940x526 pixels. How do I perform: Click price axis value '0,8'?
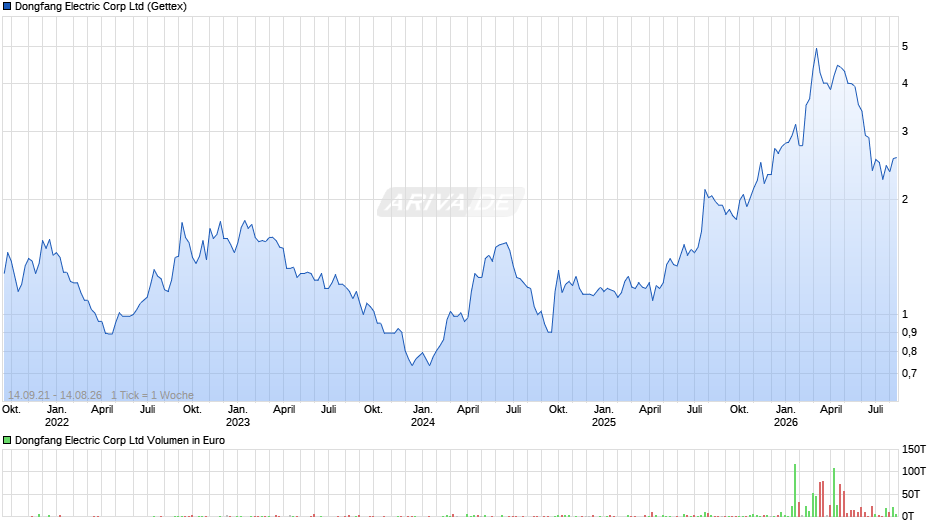[909, 351]
